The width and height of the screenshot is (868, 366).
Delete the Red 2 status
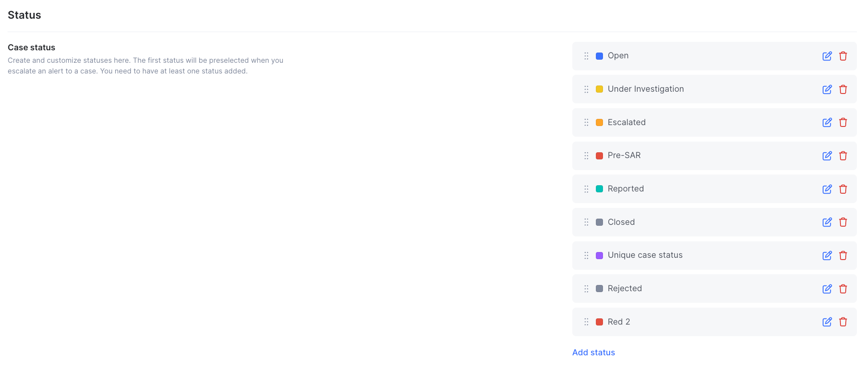[843, 322]
